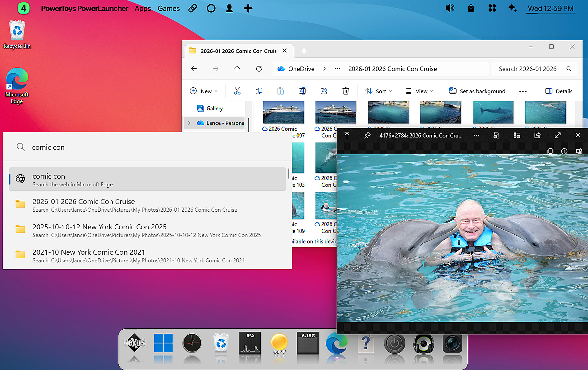Expand the OneDrive breadcrumb chevron
The width and height of the screenshot is (588, 370).
324,69
